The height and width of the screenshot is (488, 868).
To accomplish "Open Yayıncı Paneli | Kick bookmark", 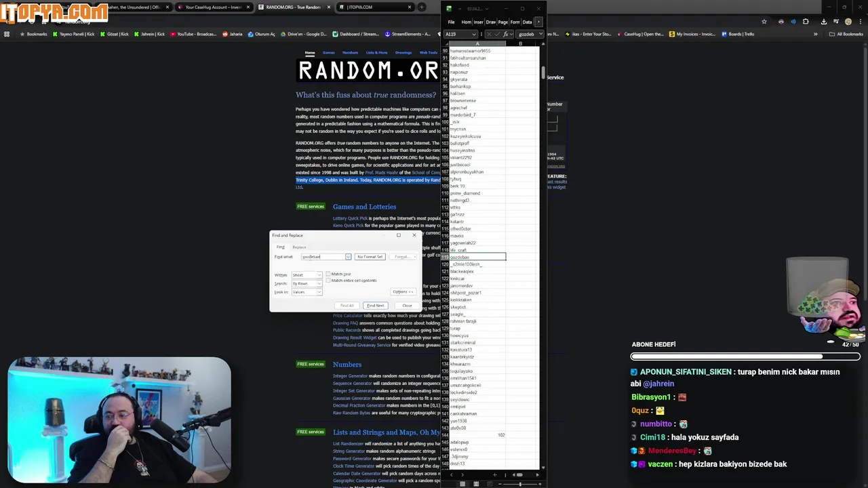I will tap(75, 34).
